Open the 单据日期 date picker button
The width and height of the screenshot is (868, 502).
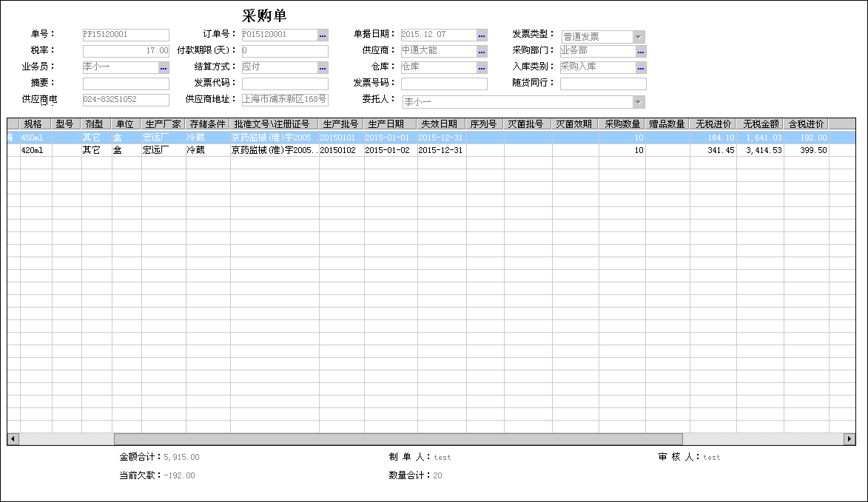pos(482,35)
